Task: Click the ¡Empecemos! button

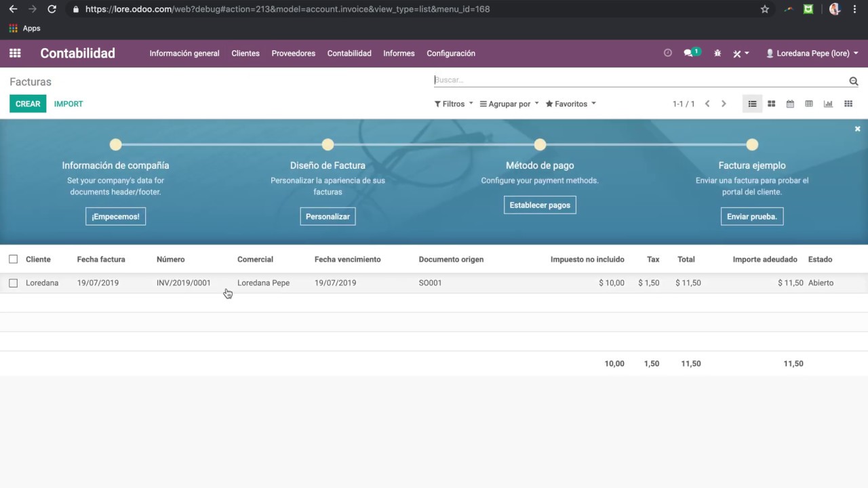Action: point(115,216)
